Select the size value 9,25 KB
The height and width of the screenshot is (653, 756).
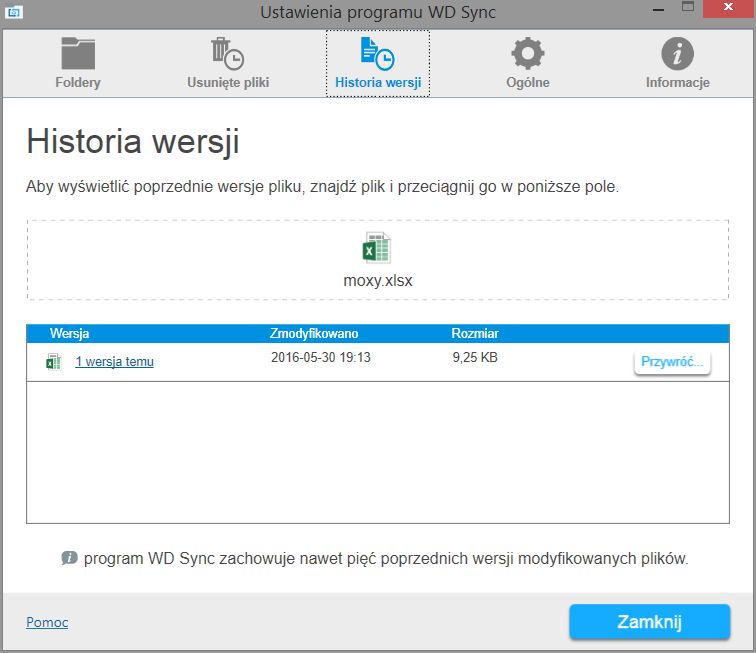475,357
